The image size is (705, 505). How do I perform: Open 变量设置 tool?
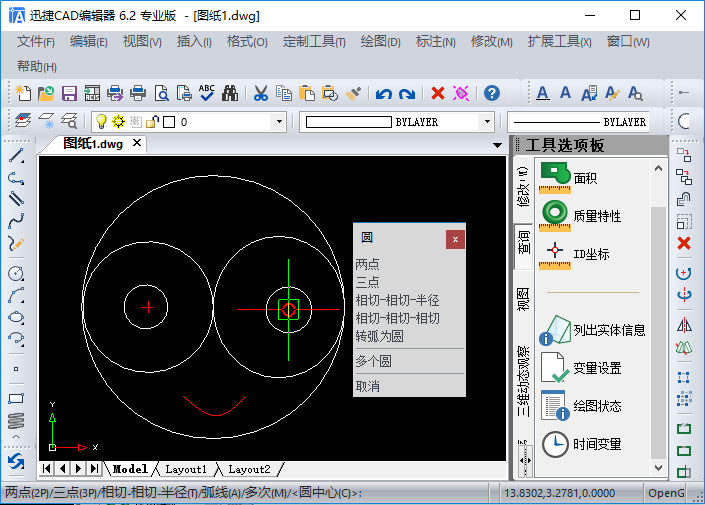click(581, 368)
